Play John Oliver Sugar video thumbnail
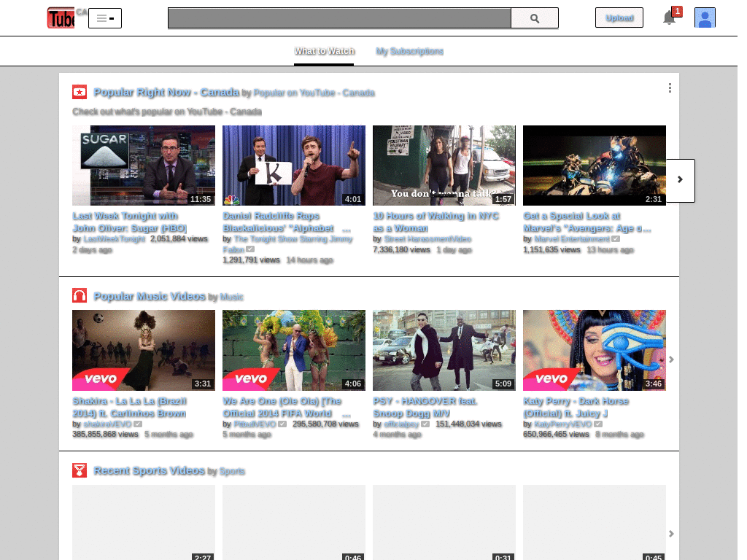This screenshot has height=560, width=747. click(x=144, y=166)
